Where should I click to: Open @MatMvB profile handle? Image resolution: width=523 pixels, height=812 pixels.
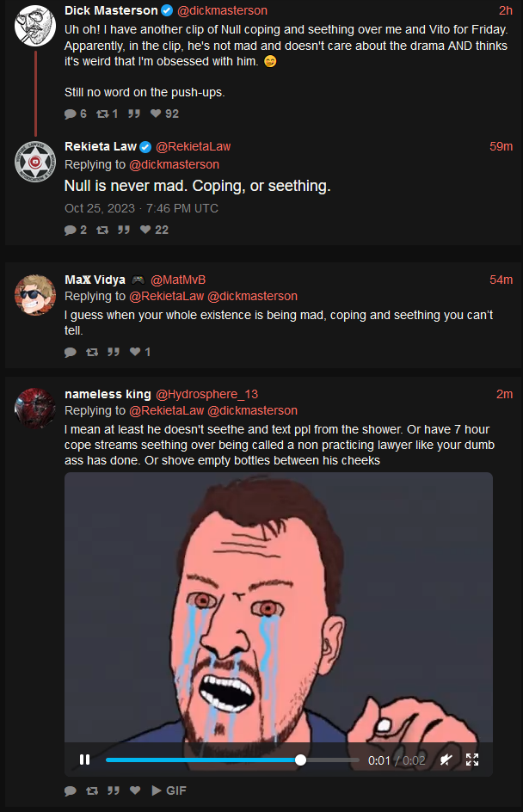[x=178, y=280]
